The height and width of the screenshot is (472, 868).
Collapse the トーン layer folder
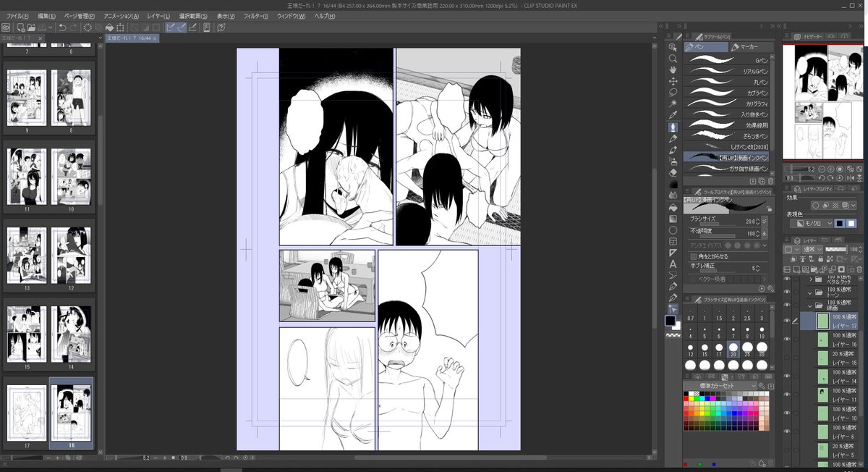(x=812, y=292)
